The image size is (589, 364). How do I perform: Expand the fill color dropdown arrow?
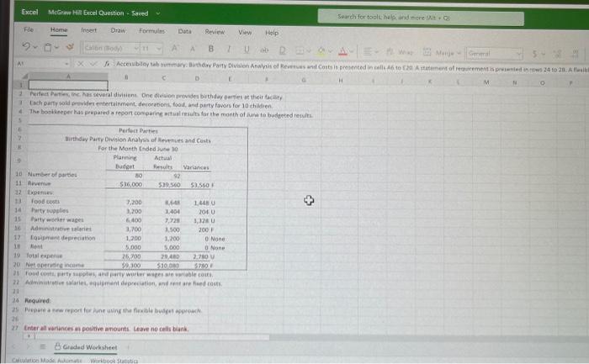(x=331, y=50)
